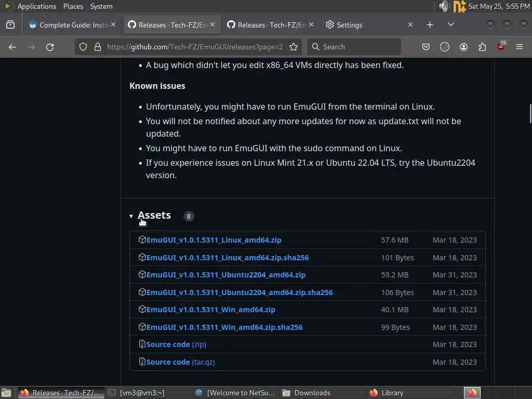Download EmuGUI_v1.0.1.5311_Linux_amd64.zip
The height and width of the screenshot is (399, 532).
point(214,240)
